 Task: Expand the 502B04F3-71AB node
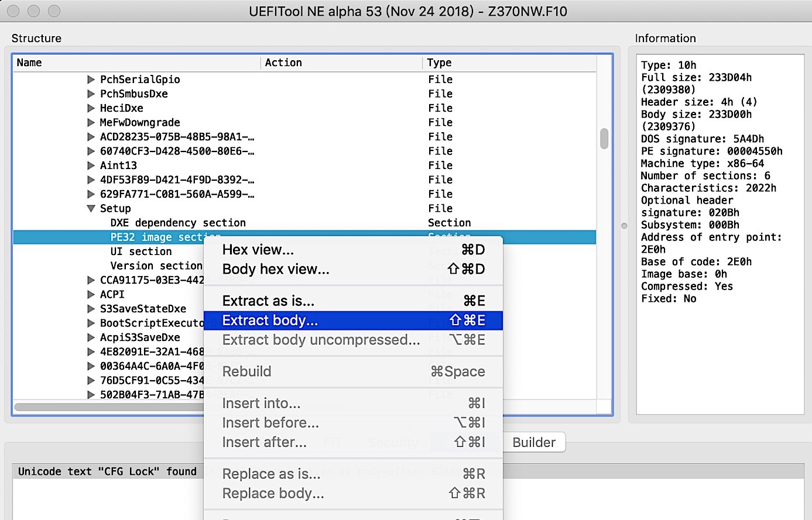91,394
